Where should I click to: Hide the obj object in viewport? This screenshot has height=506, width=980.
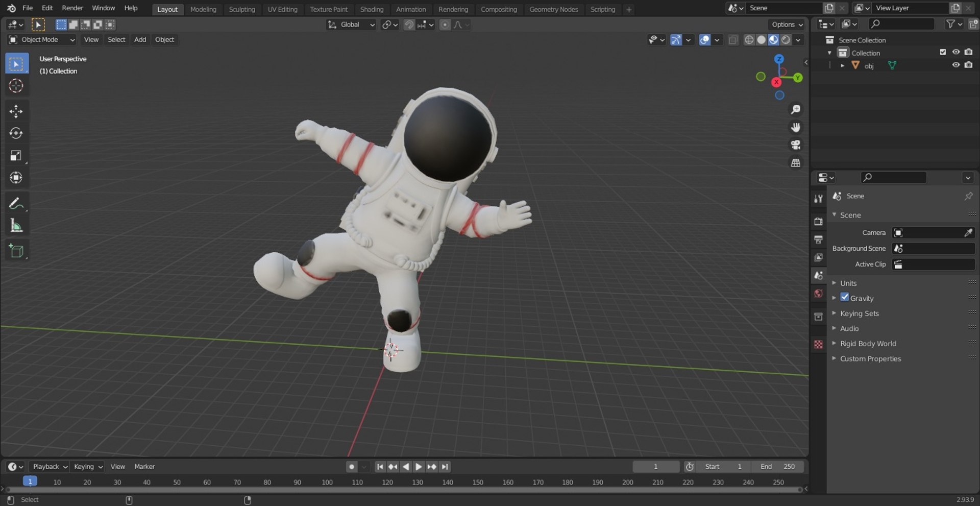pyautogui.click(x=955, y=65)
